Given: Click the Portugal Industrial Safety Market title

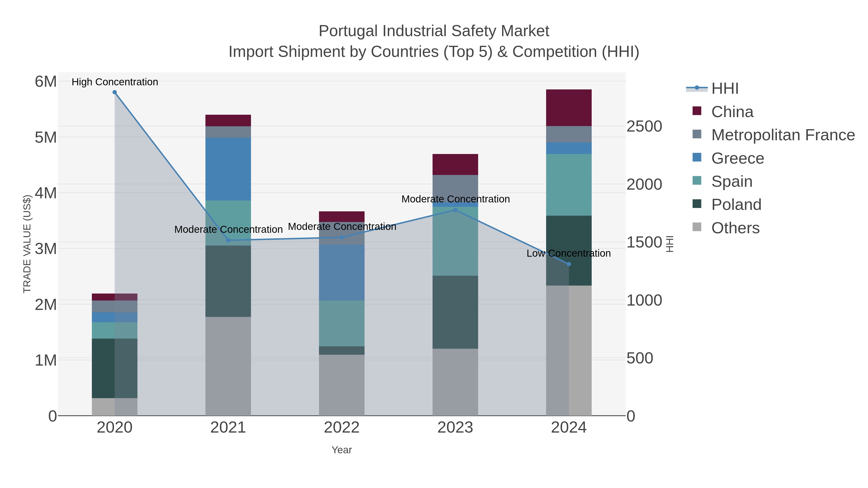Looking at the screenshot, I should [434, 31].
